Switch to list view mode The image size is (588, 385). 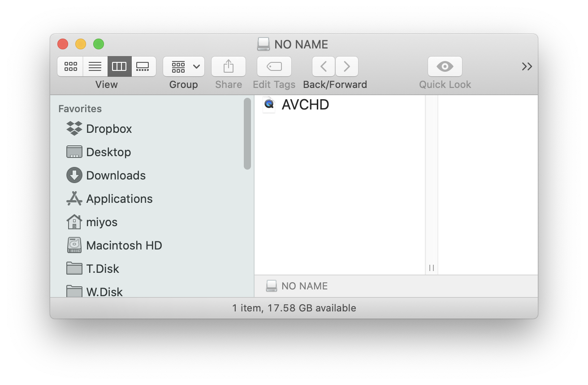tap(95, 66)
